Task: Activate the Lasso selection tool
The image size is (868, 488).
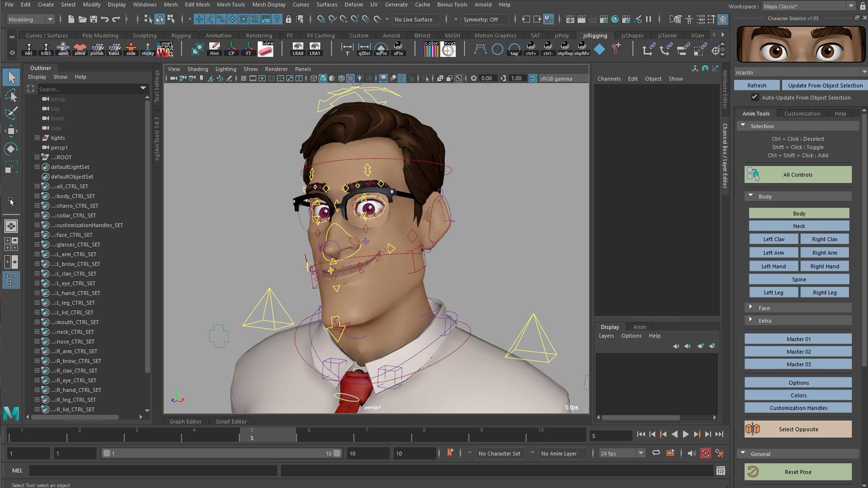Action: 11,95
